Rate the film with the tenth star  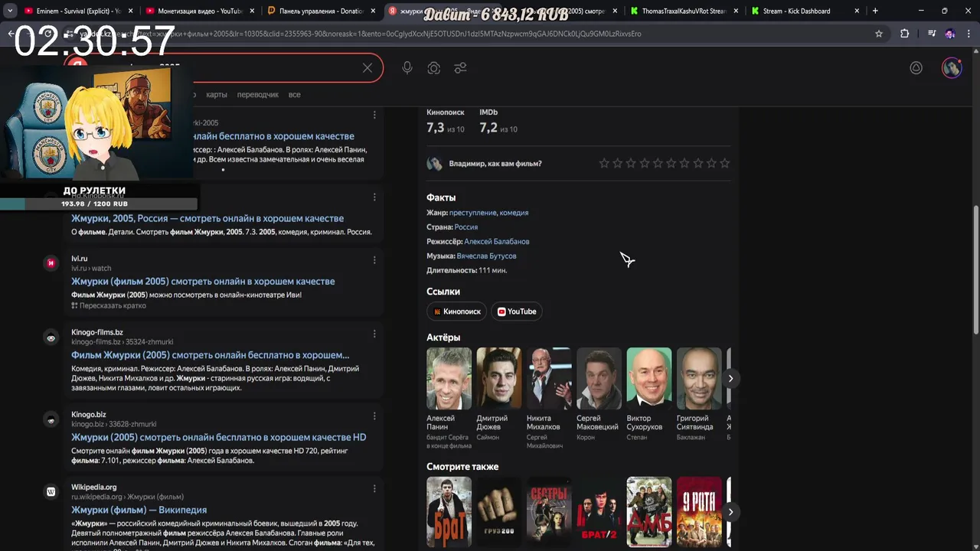(x=724, y=163)
